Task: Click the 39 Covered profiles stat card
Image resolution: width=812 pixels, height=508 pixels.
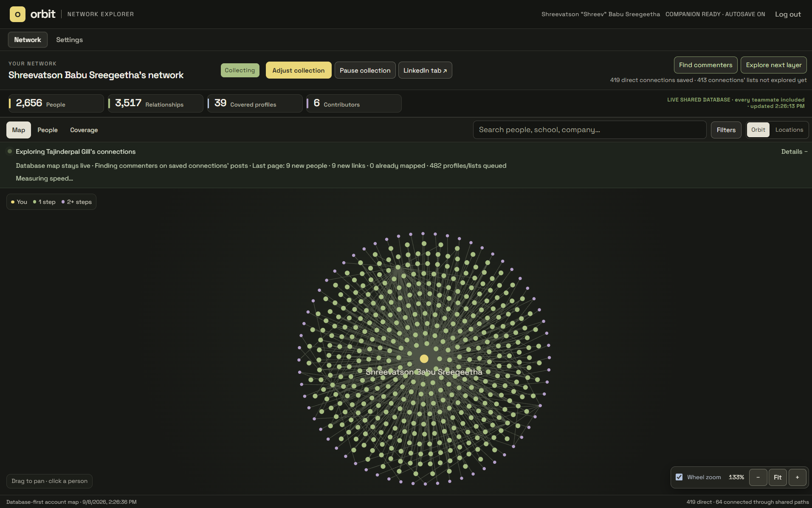Action: (x=255, y=103)
